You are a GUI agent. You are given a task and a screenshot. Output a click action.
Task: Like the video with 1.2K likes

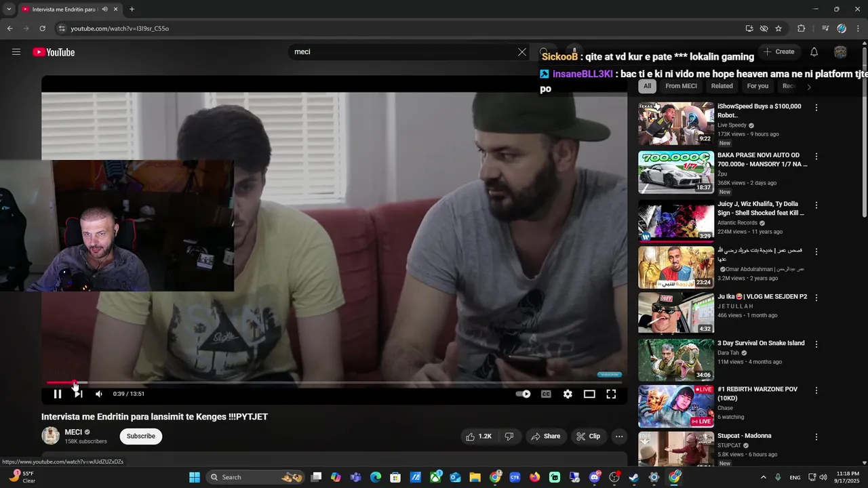click(479, 436)
